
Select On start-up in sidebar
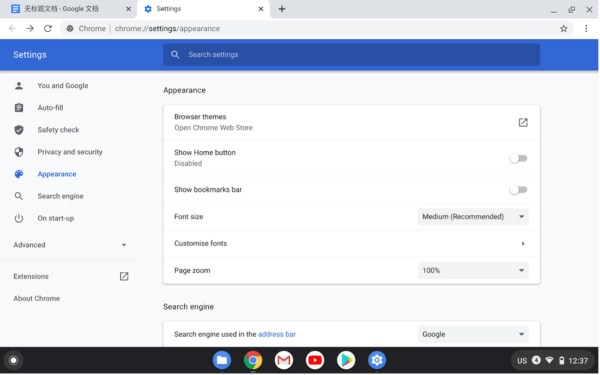coord(56,218)
